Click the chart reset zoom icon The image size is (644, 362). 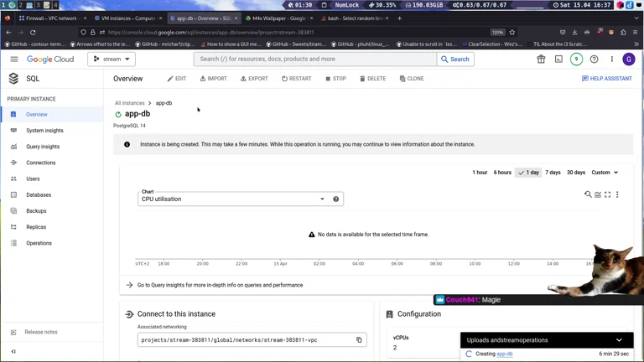click(588, 194)
